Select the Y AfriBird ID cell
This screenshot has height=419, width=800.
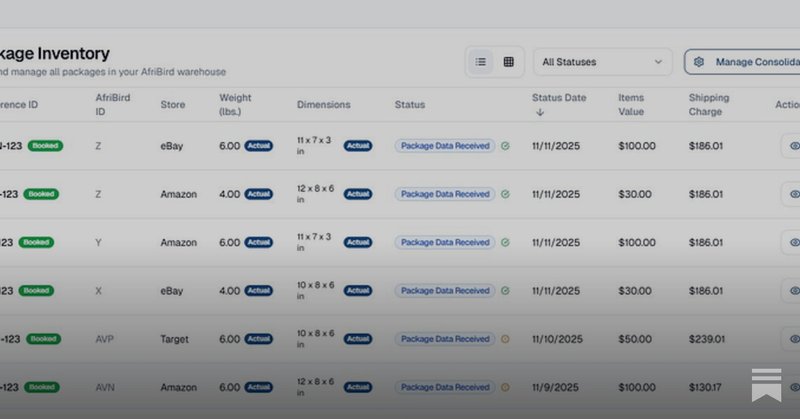pos(98,242)
